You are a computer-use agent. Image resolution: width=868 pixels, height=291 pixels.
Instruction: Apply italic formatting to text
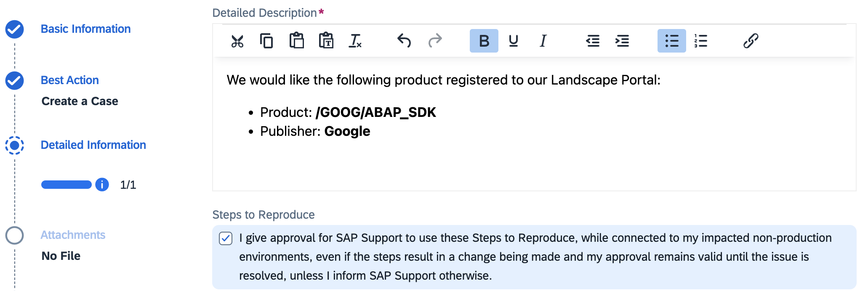pyautogui.click(x=543, y=41)
